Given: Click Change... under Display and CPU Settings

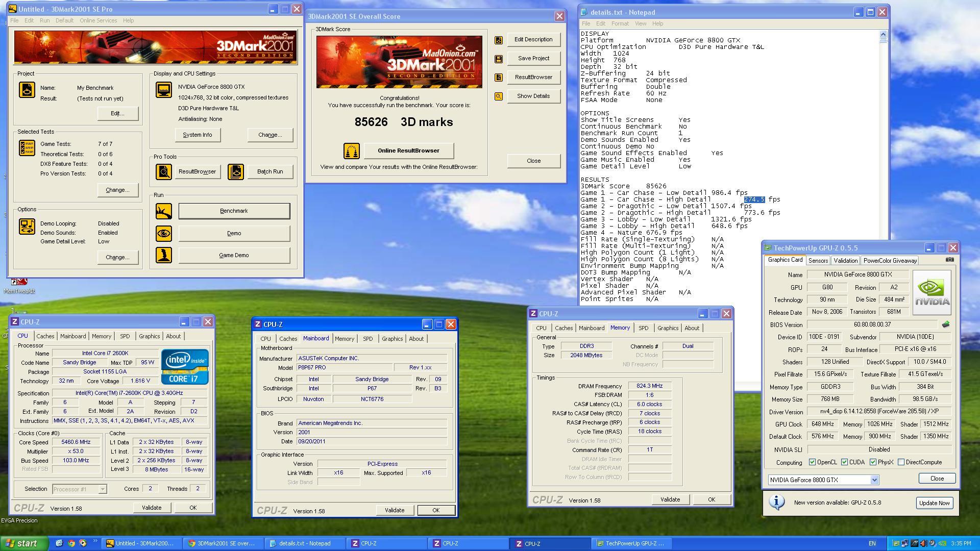Looking at the screenshot, I should [x=270, y=135].
